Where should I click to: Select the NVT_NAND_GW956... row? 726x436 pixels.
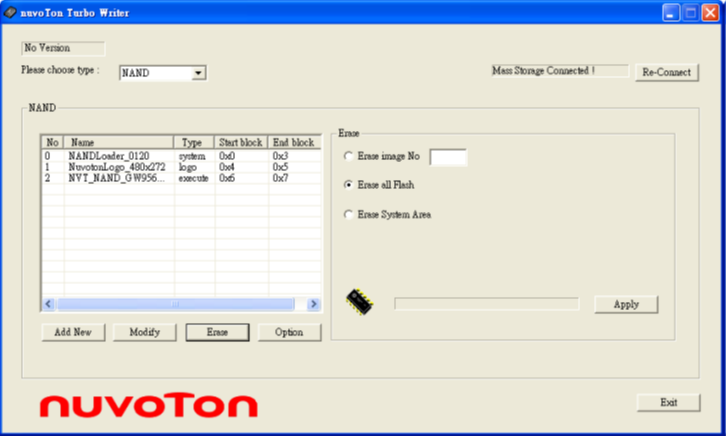[x=182, y=178]
